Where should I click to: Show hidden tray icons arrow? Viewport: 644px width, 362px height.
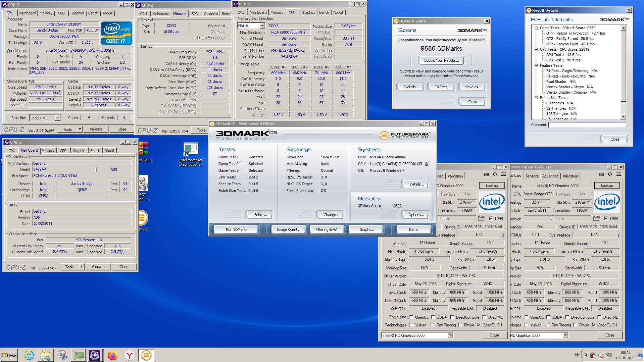(x=586, y=355)
